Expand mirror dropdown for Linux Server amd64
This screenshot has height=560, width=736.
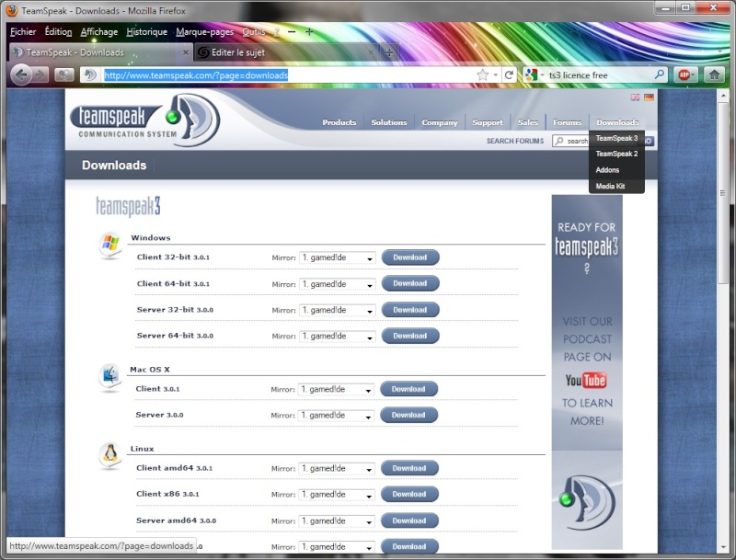[x=337, y=521]
